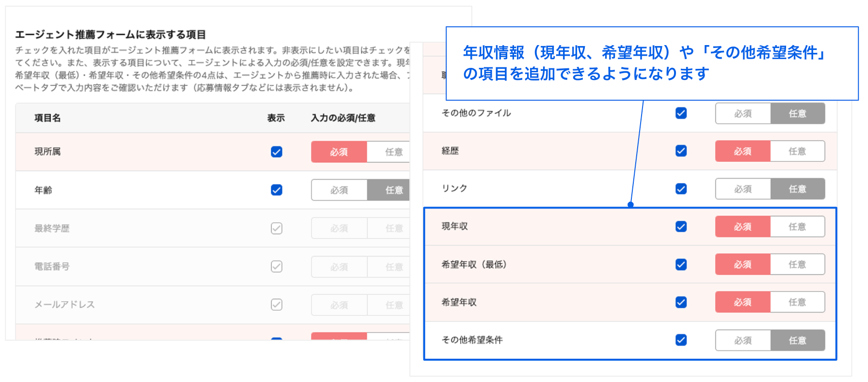Set その他のファイル to 必須
Image resolution: width=868 pixels, height=382 pixels.
click(743, 113)
